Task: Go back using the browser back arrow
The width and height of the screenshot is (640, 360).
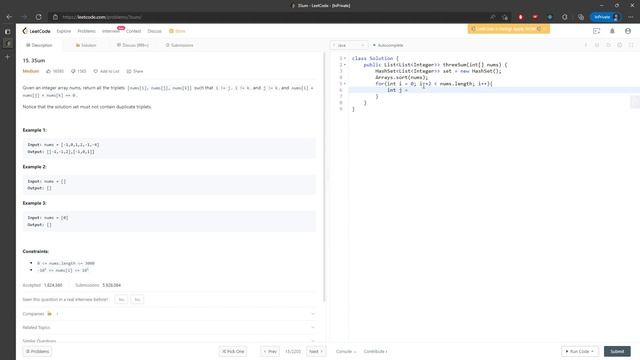Action: pos(9,17)
